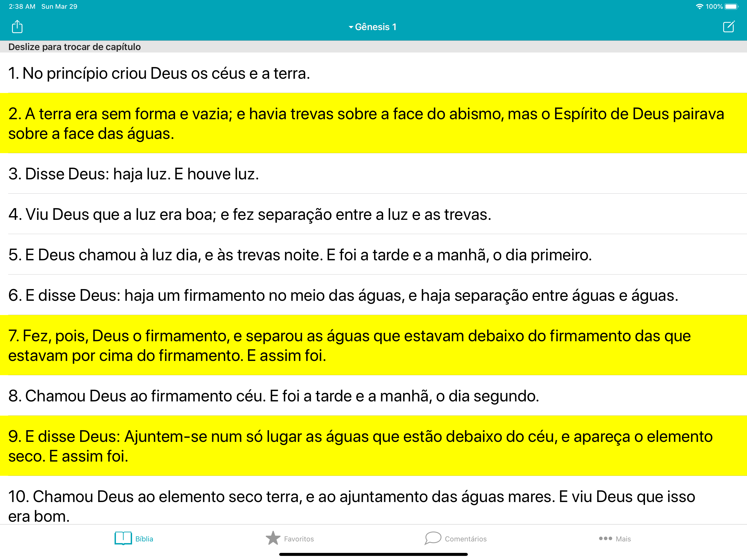Tap the 2:38 AM clock
Image resolution: width=747 pixels, height=560 pixels.
click(22, 6)
